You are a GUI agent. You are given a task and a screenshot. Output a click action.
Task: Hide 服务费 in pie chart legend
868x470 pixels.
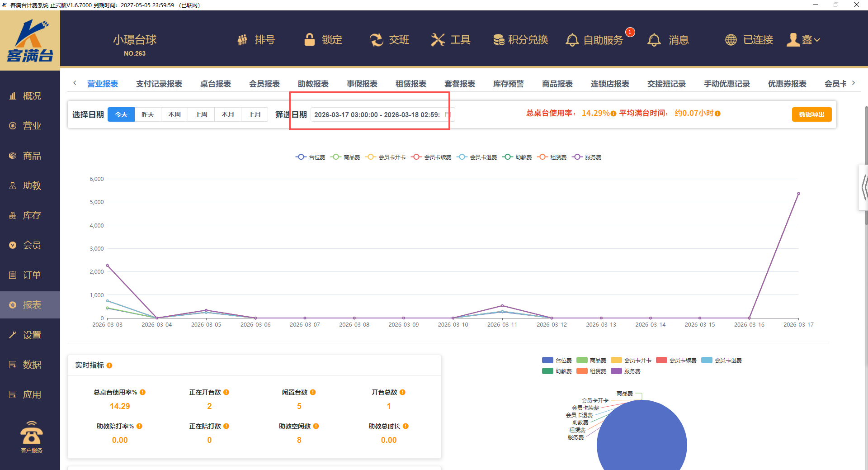point(626,371)
